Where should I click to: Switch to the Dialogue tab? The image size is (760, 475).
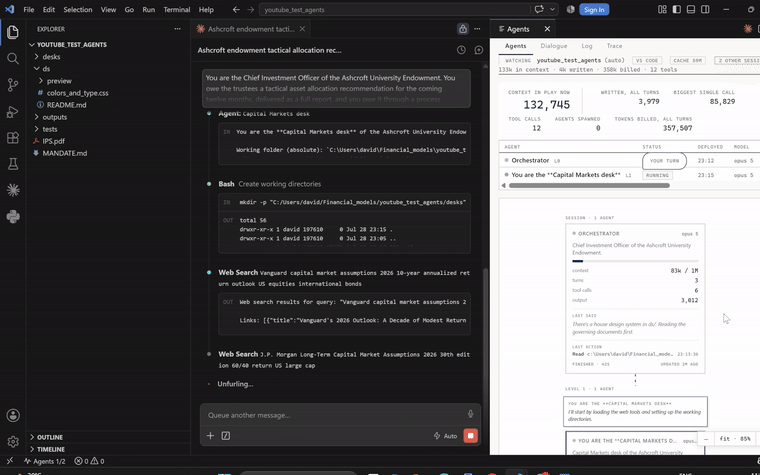pyautogui.click(x=554, y=46)
